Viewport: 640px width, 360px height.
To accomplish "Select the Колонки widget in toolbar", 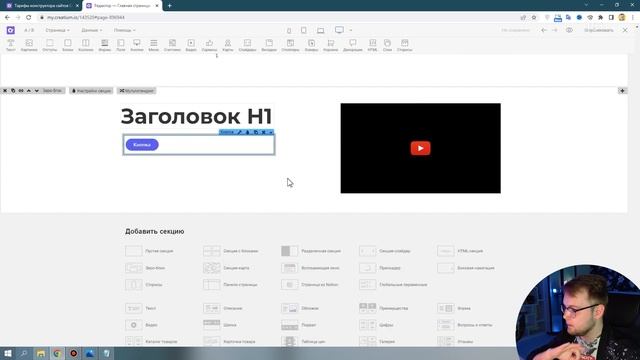I will (86, 45).
